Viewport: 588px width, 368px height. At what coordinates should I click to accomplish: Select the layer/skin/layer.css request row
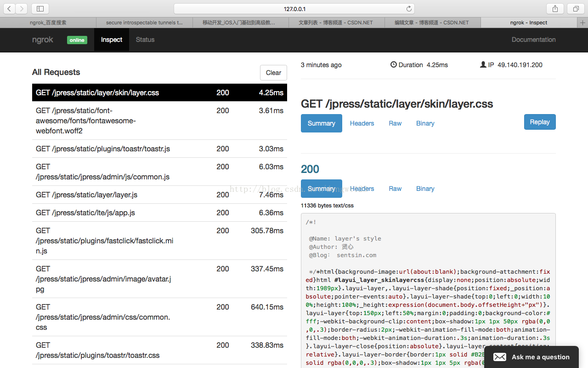click(159, 92)
